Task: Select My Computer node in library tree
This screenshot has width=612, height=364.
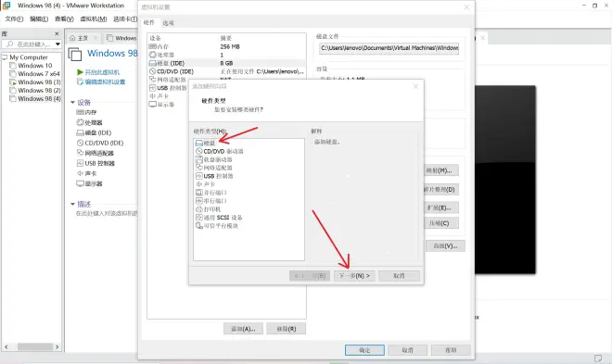Action: click(29, 57)
